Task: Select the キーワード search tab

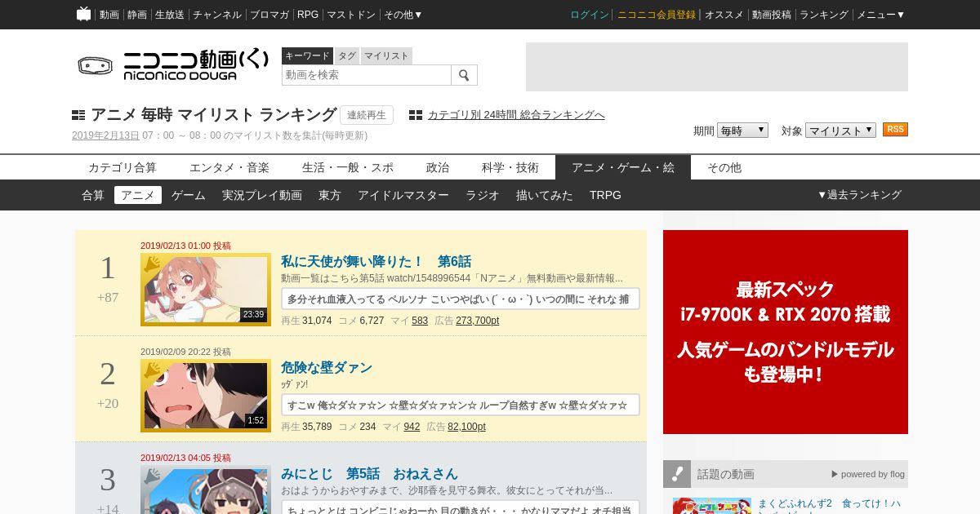Action: [307, 55]
